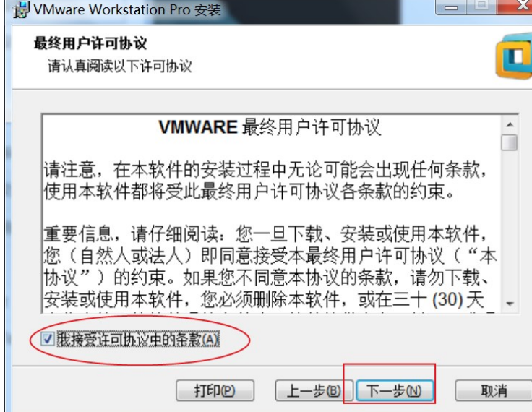The height and width of the screenshot is (412, 532).
Task: Minimize the VMware installer window
Action: coord(450,7)
